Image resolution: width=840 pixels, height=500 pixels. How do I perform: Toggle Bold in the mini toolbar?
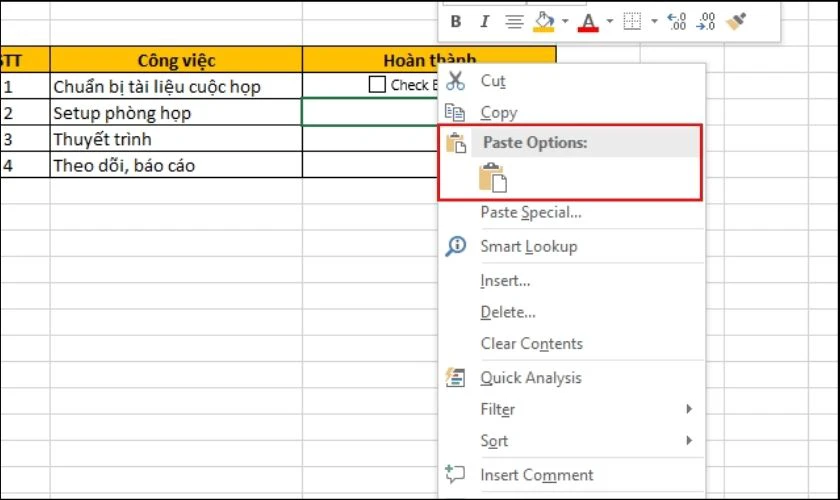tap(456, 21)
